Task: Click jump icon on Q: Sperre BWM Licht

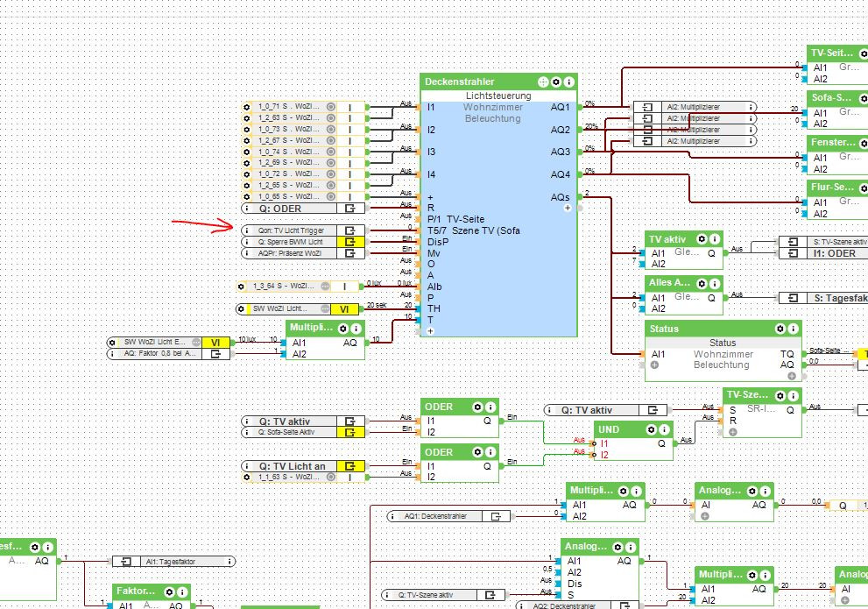Action: [x=351, y=242]
